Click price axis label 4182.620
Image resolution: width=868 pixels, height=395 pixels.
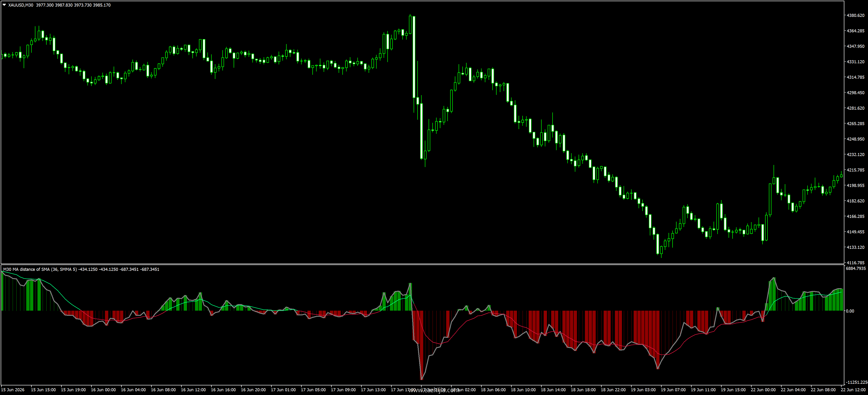[856, 201]
